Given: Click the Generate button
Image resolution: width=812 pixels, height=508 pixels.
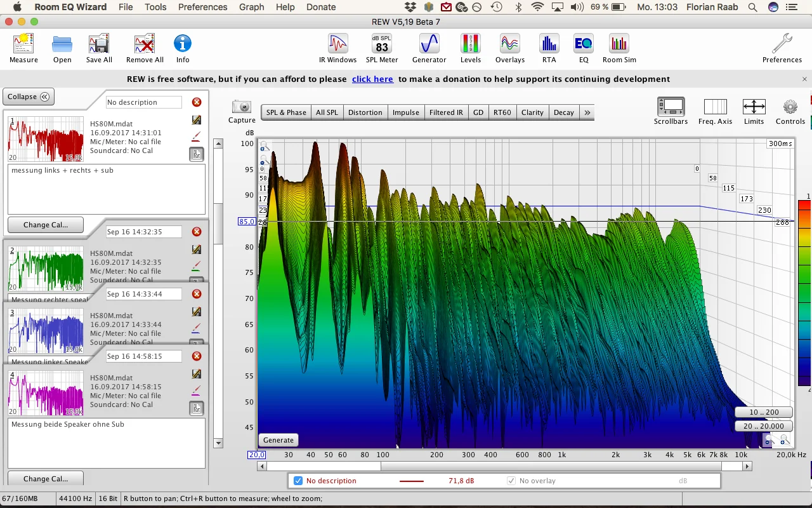Looking at the screenshot, I should point(278,440).
